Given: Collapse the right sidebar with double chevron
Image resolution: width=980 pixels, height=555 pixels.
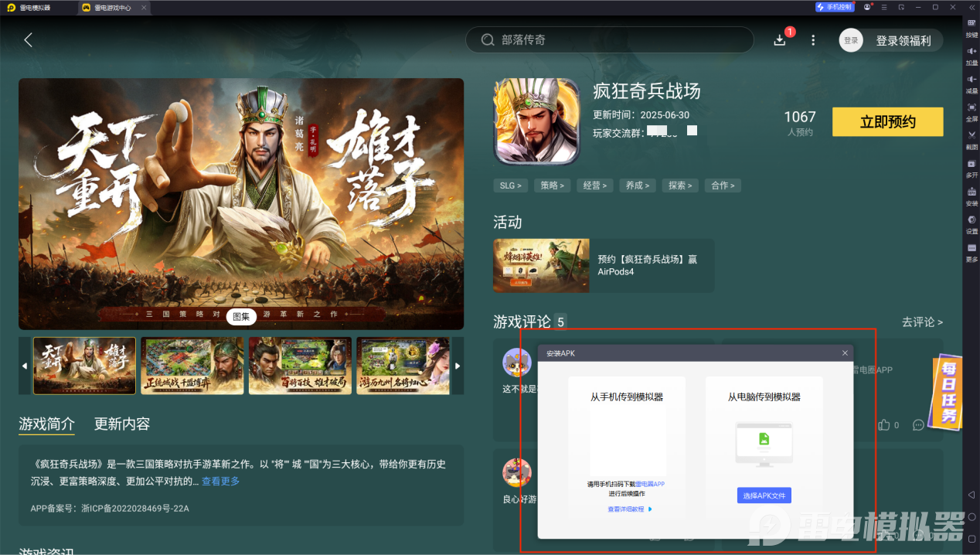Looking at the screenshot, I should point(971,7).
